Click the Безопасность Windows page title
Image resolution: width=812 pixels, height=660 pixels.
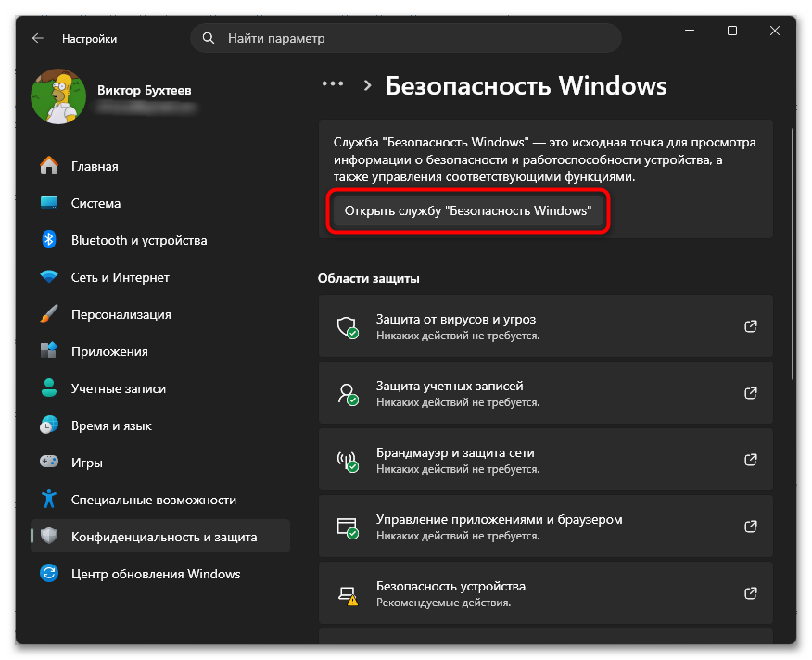click(x=527, y=85)
